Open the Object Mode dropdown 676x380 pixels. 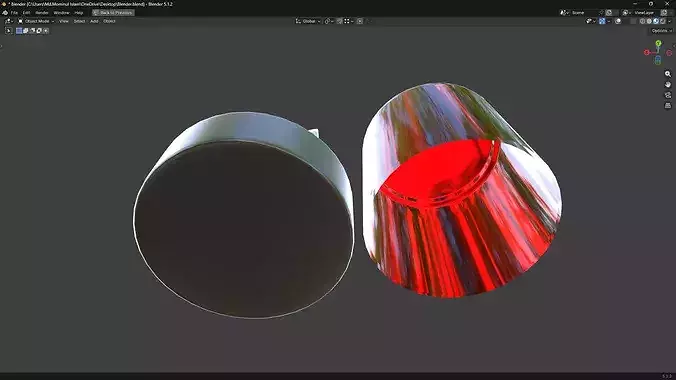coord(36,21)
